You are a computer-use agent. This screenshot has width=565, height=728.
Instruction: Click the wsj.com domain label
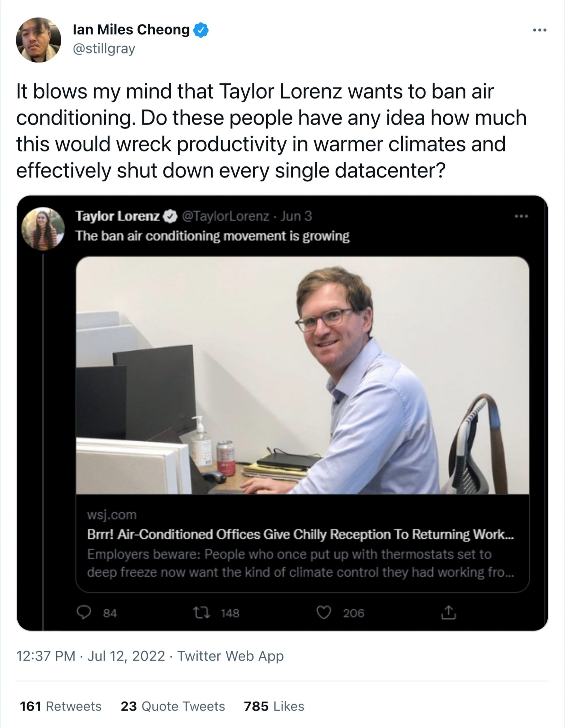point(112,515)
